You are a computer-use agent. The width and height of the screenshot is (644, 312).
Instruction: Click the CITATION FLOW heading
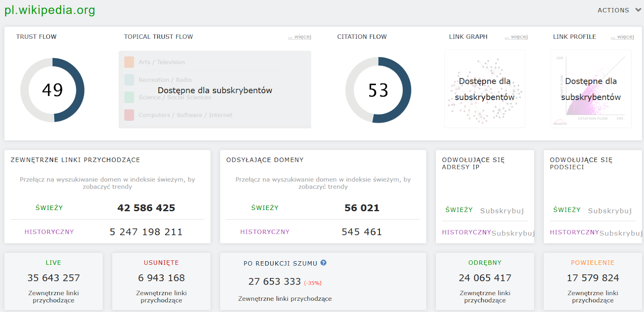[x=362, y=37]
